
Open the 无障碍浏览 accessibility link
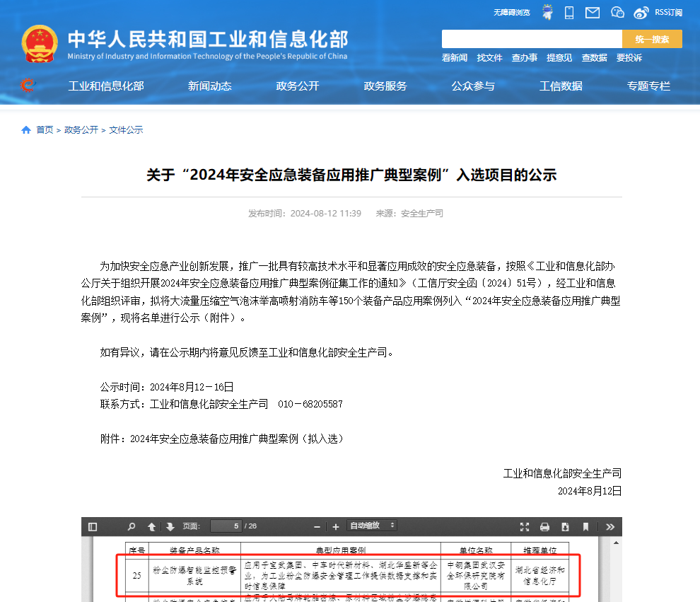[x=512, y=13]
